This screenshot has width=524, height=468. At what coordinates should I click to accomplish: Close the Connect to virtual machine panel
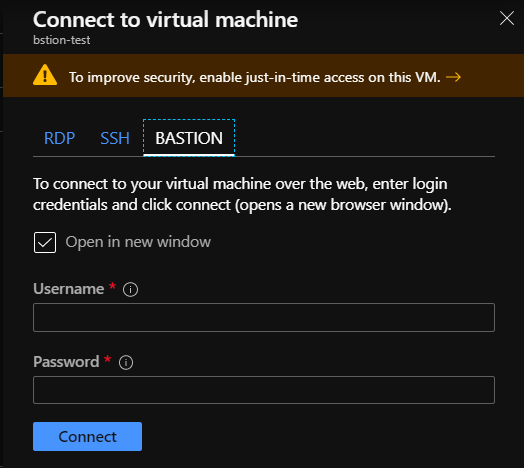[x=507, y=18]
